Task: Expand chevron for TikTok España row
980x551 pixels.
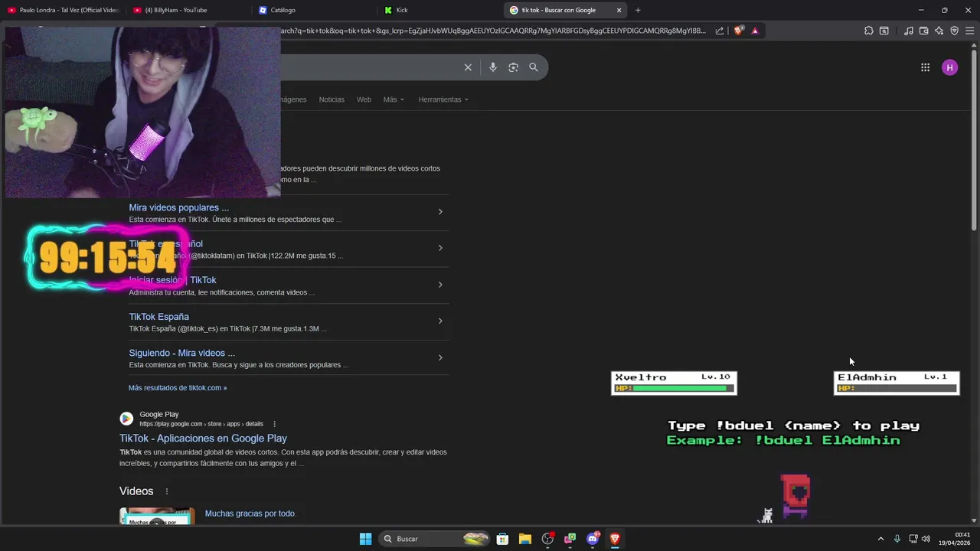Action: (x=440, y=321)
